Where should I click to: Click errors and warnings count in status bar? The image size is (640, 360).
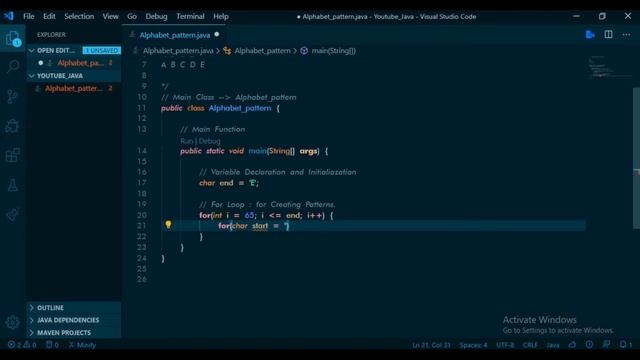click(x=22, y=345)
